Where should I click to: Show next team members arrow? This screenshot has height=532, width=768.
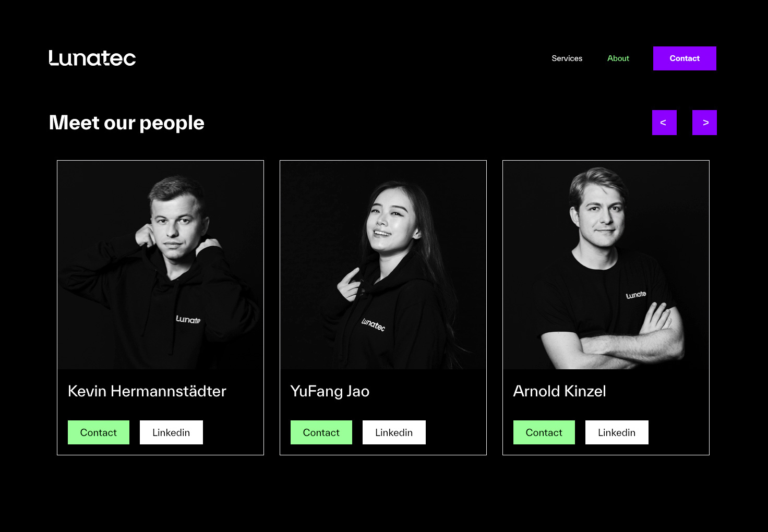704,123
